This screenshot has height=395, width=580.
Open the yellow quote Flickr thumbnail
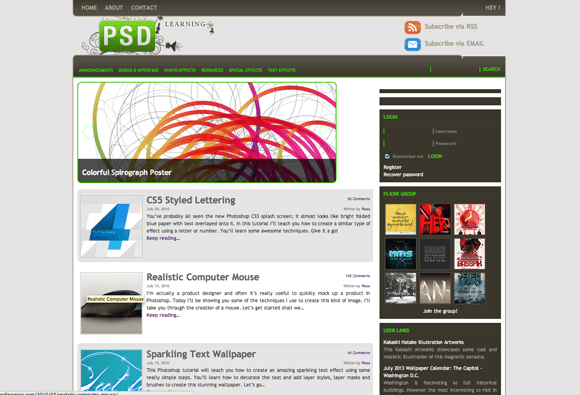[401, 219]
